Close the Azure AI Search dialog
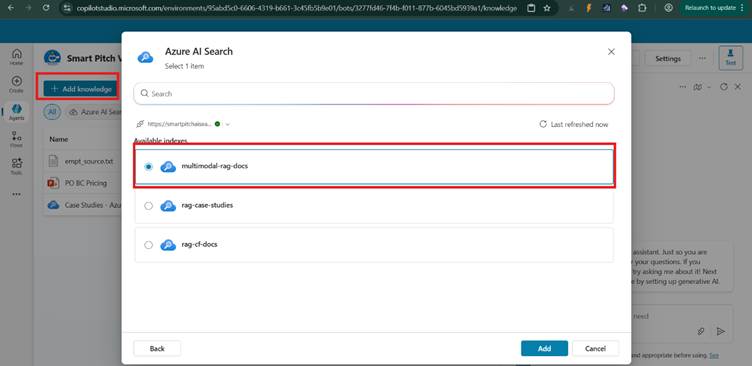 (611, 52)
